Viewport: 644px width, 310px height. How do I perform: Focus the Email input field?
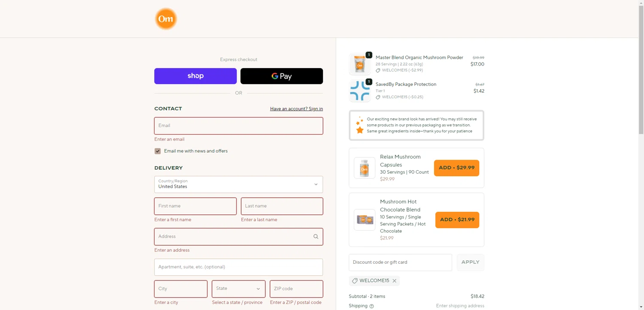239,126
